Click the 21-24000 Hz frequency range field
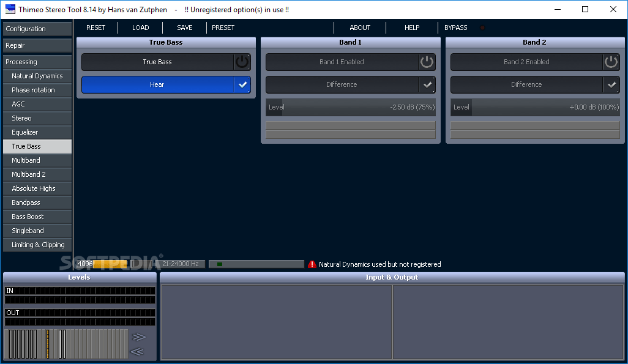628x364 pixels. pos(180,264)
